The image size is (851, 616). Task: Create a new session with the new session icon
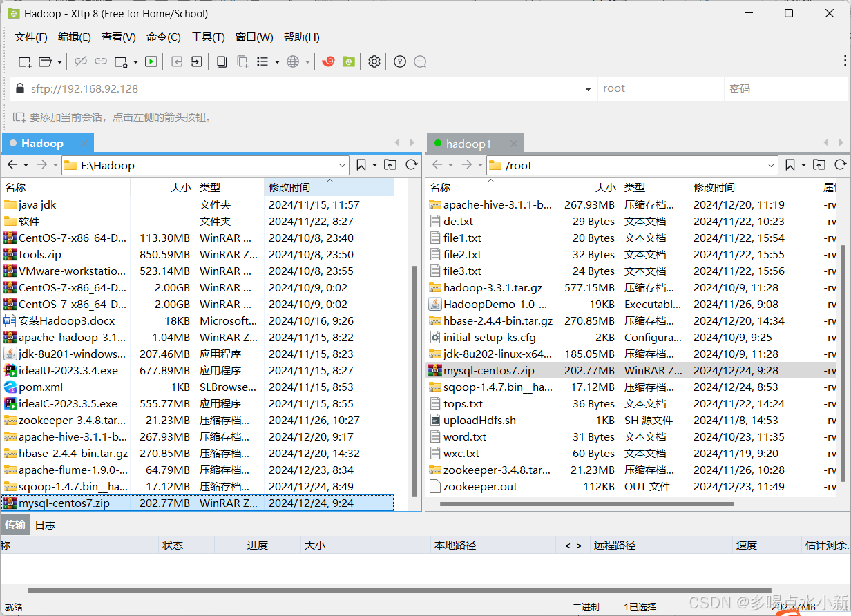click(25, 61)
